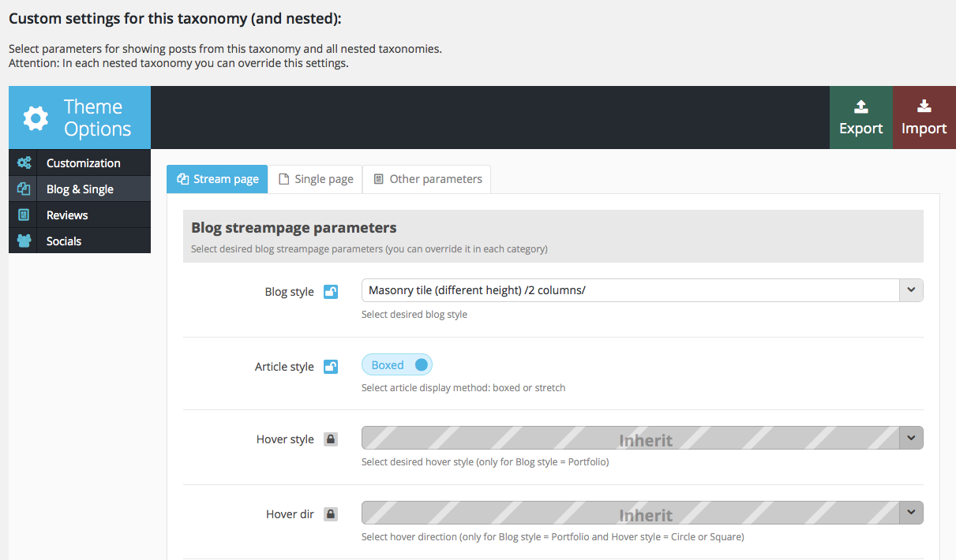Click the Socials people icon
Screen dimensions: 956x560
[24, 241]
